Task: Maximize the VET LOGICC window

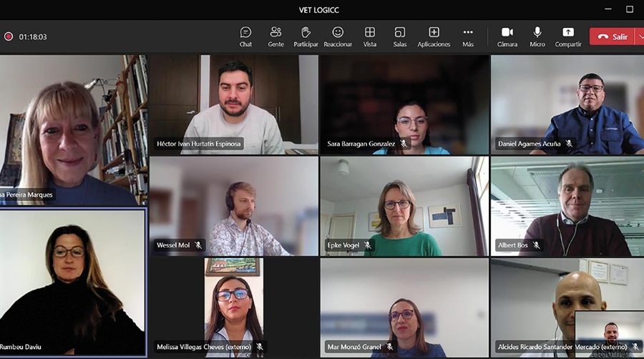Action: pos(630,9)
